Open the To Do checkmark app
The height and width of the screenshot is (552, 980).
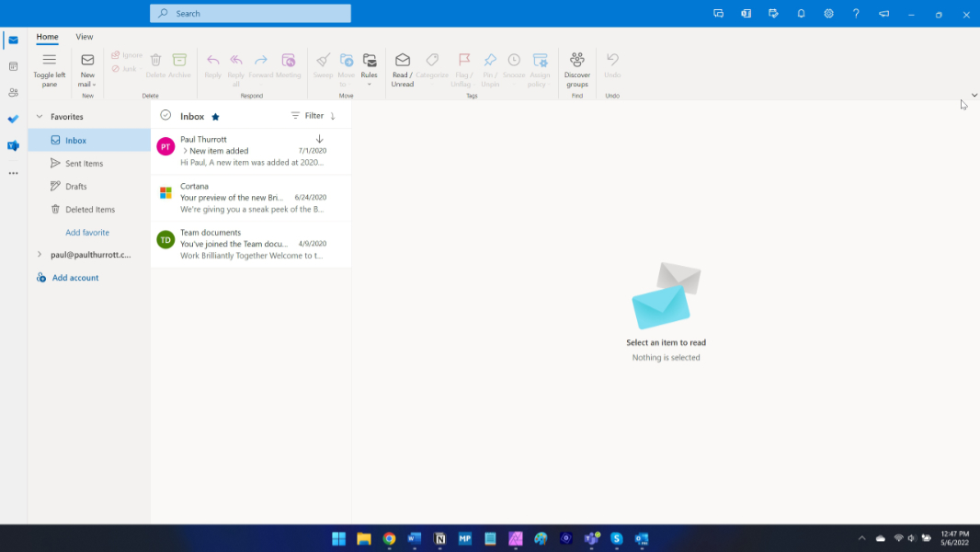13,119
